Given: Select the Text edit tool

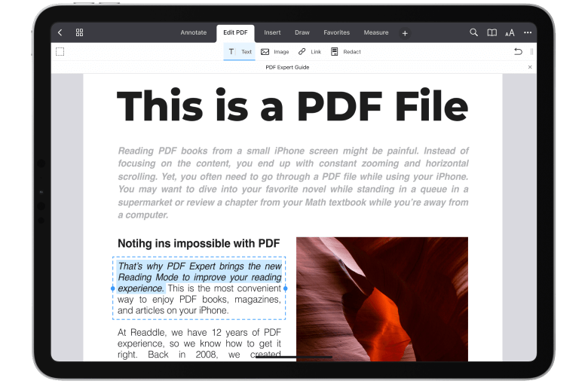Looking at the screenshot, I should pos(240,52).
